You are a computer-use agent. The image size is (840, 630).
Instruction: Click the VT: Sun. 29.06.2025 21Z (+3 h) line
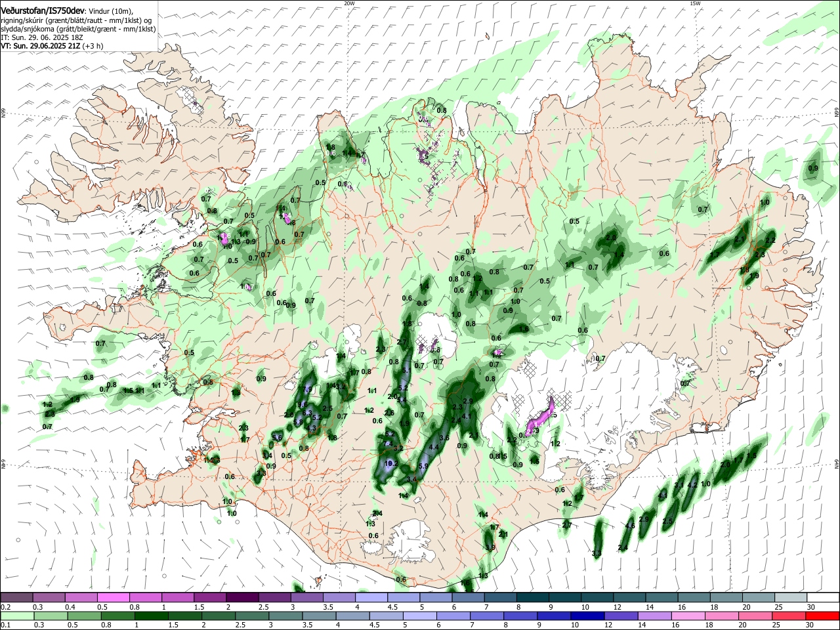(52, 46)
